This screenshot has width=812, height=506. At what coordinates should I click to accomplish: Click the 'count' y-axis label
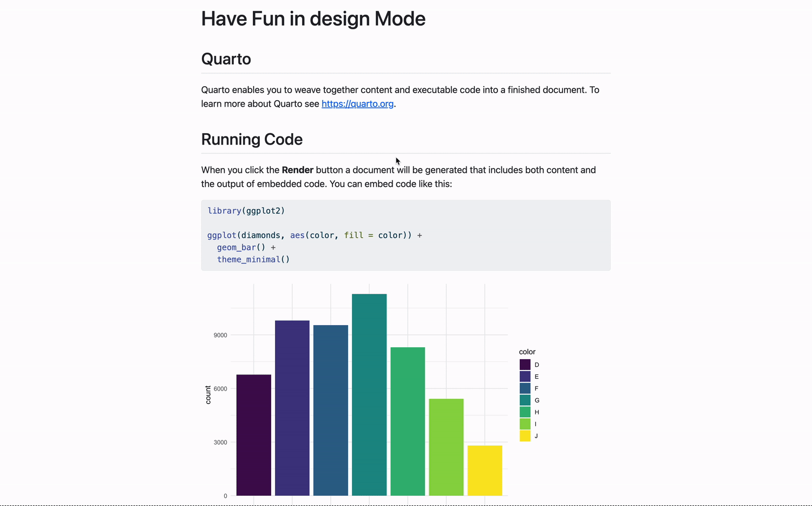[208, 395]
